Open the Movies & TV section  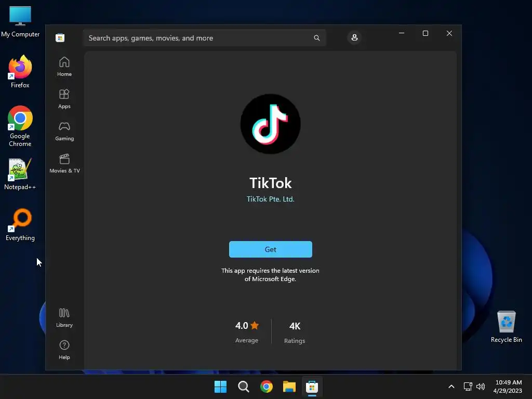click(64, 163)
